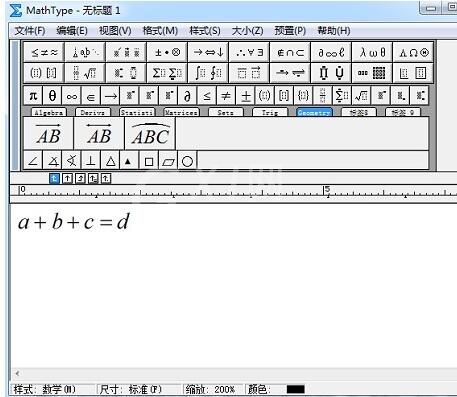Open the fence templates palette
This screenshot has height=397, width=457.
pos(44,73)
